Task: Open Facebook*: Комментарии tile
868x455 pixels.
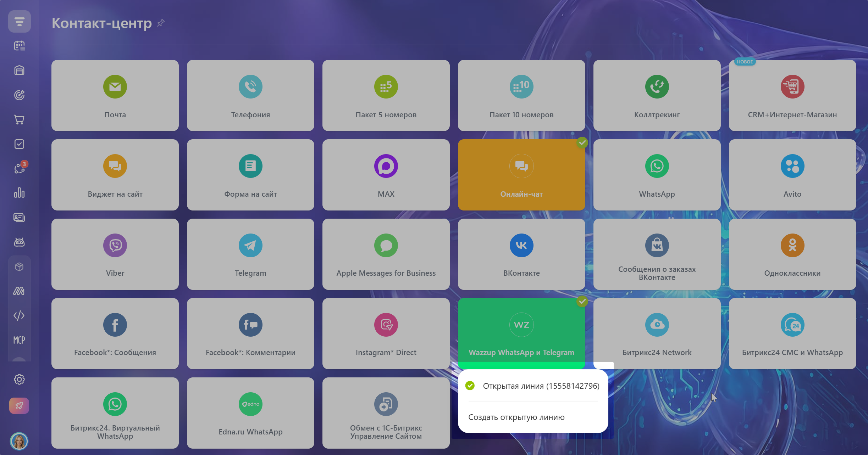Action: [250, 333]
